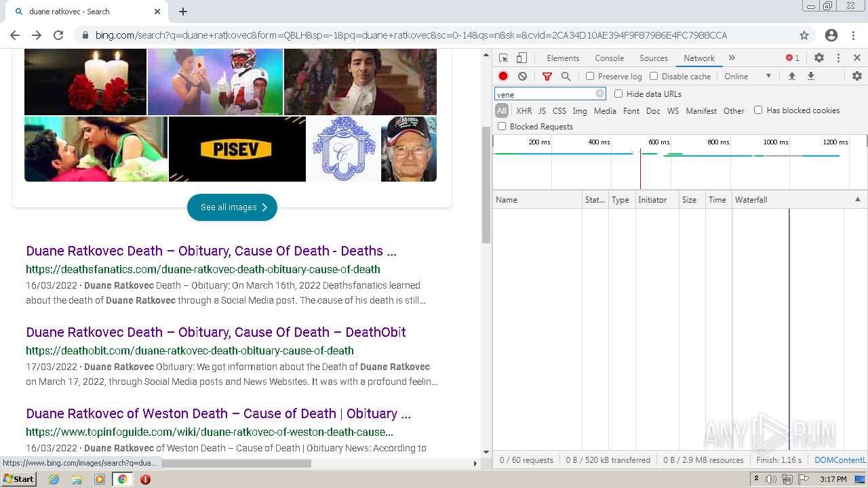Reload the page with the refresh icon
Image resolution: width=868 pixels, height=488 pixels.
58,35
